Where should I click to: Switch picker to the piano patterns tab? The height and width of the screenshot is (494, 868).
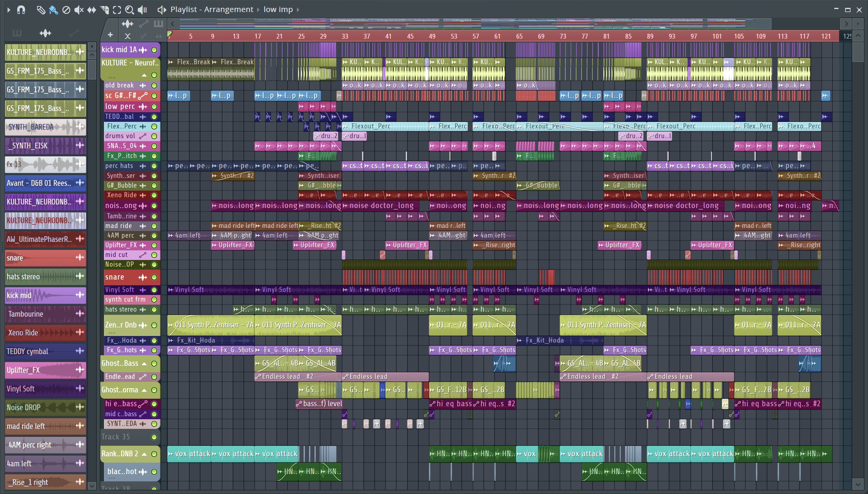point(17,33)
